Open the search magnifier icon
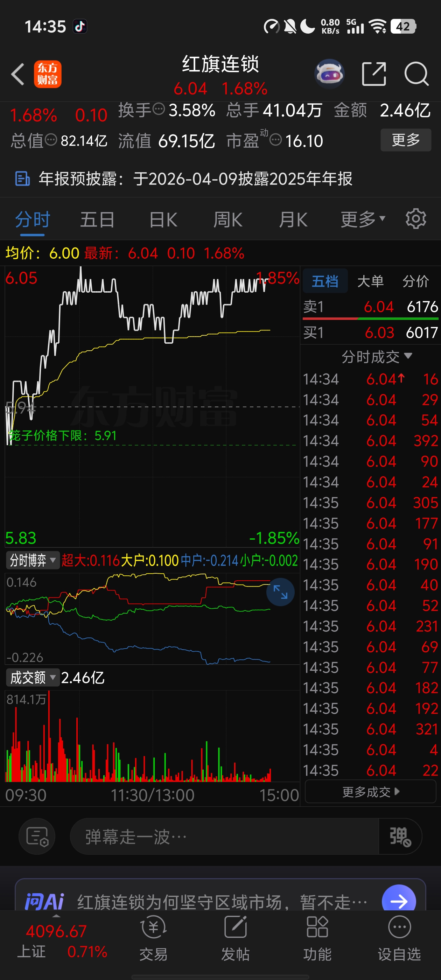 (x=416, y=74)
